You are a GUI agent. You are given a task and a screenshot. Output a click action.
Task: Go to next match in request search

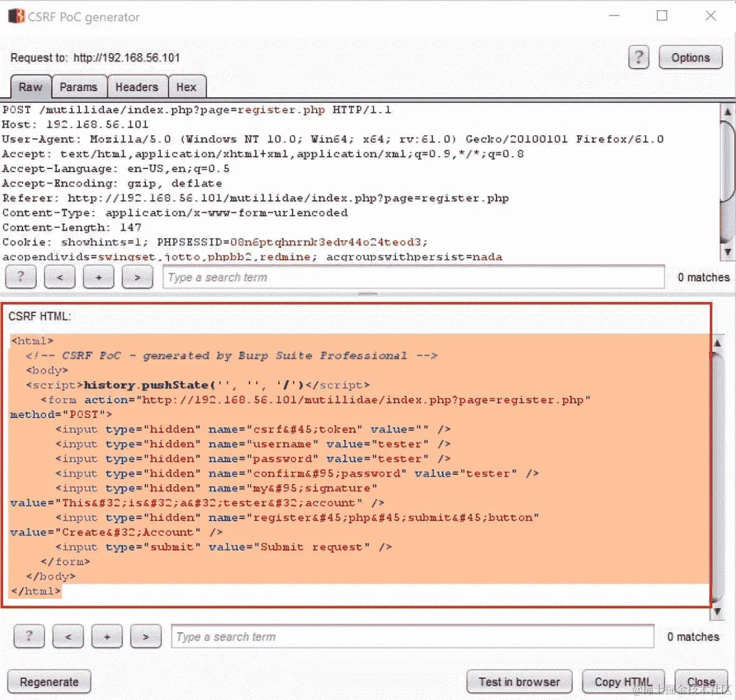(137, 277)
